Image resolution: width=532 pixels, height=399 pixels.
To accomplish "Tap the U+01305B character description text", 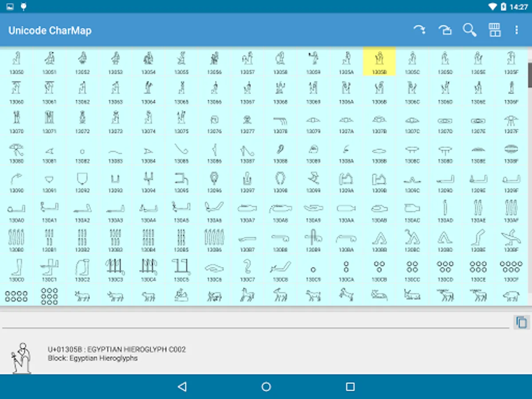I will point(117,349).
